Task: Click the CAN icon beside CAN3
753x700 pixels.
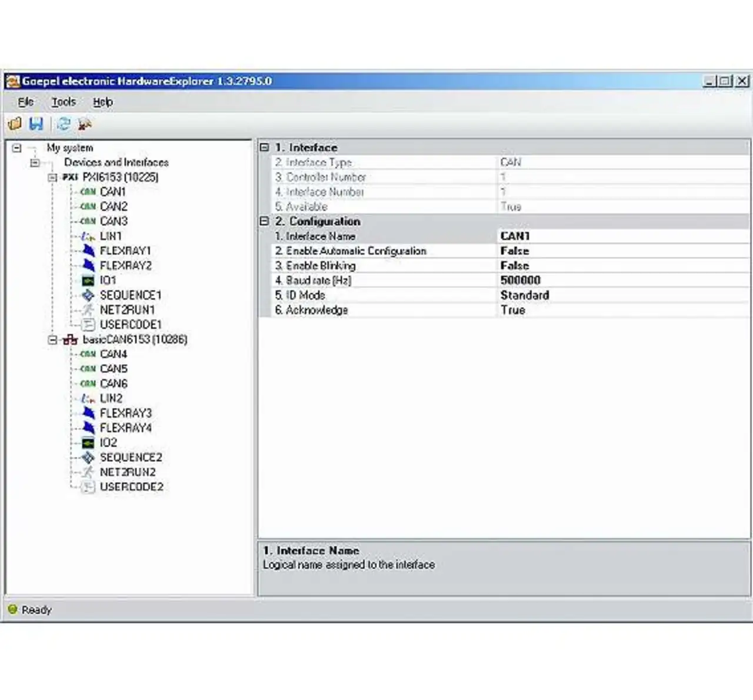Action: click(x=88, y=221)
